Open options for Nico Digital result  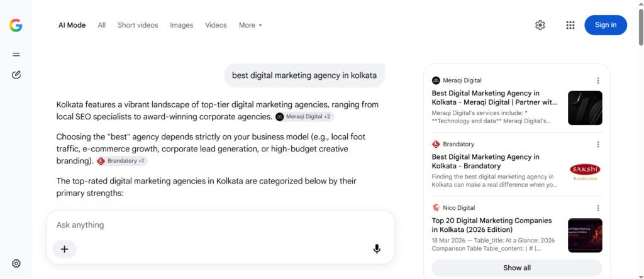pyautogui.click(x=598, y=208)
